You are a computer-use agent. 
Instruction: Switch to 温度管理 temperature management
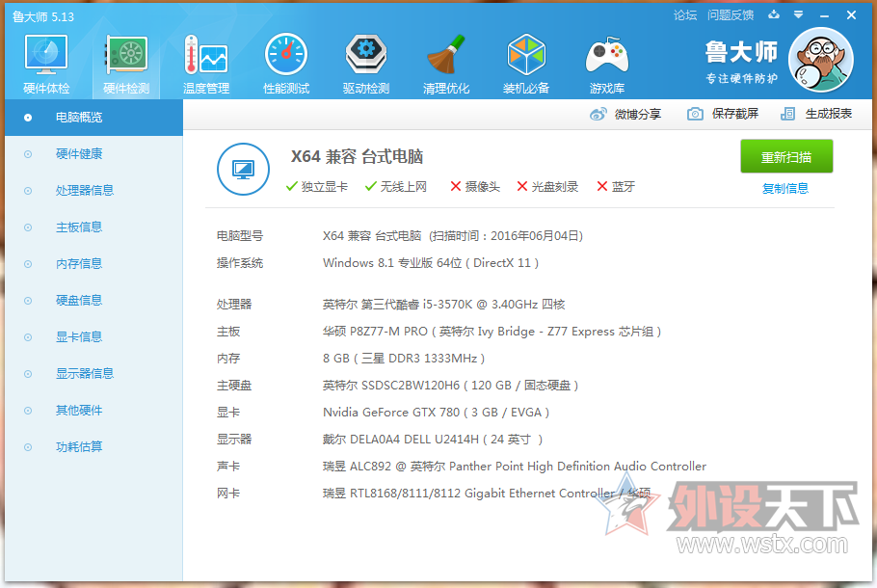pos(205,62)
